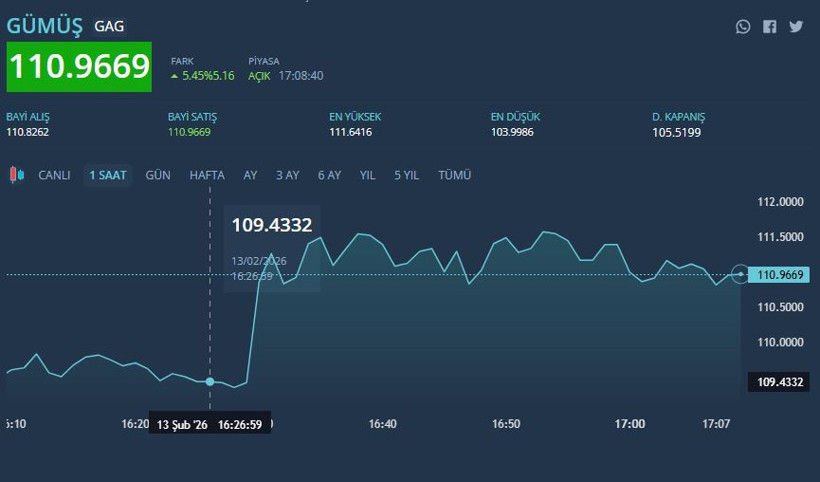Display the 5 YIL chart range
Viewport: 820px width, 482px height.
click(406, 175)
